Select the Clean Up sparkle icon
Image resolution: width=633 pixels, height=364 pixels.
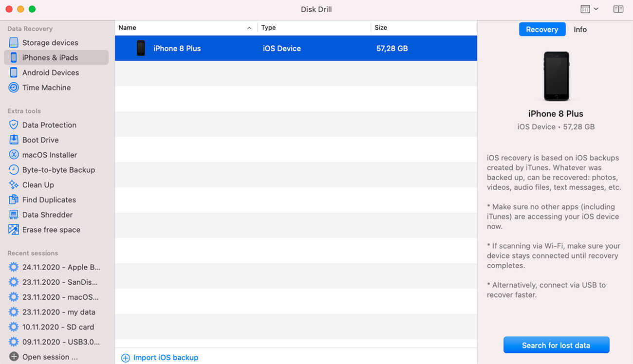(14, 185)
